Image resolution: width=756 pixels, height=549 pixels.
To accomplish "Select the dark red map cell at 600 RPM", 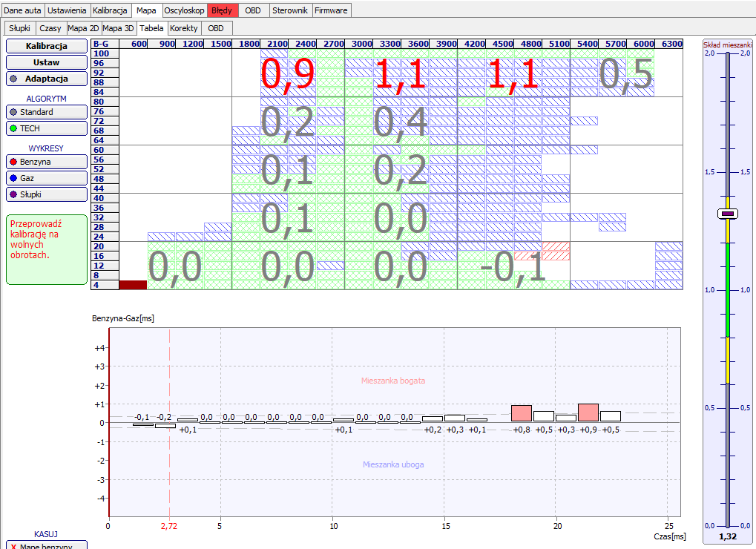I will coord(133,285).
